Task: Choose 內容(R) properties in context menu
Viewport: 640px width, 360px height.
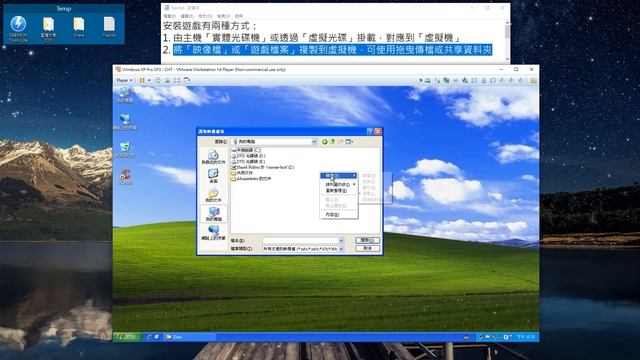Action: point(338,215)
